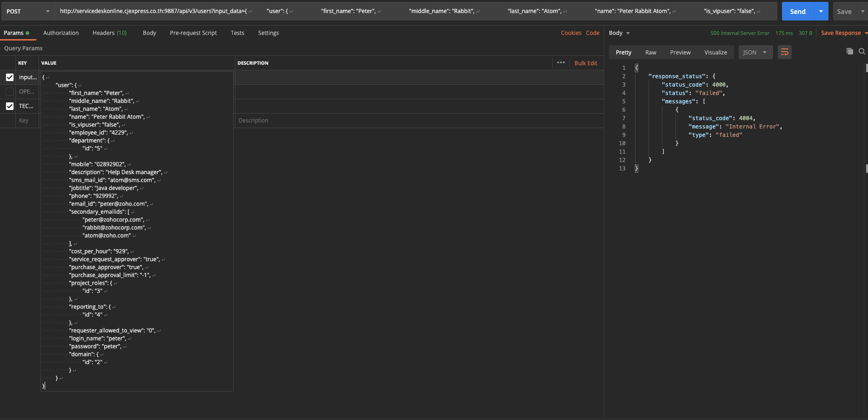Open the Cookies link

click(571, 33)
